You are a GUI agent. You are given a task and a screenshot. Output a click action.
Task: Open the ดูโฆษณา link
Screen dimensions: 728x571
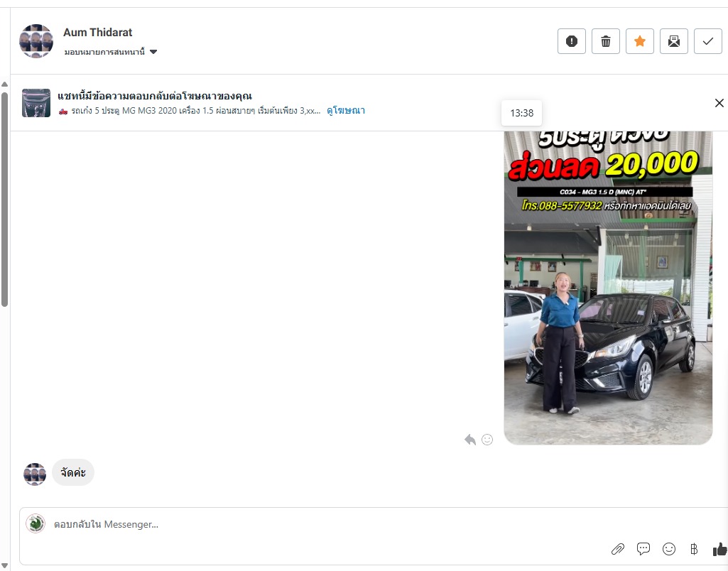[x=345, y=111]
